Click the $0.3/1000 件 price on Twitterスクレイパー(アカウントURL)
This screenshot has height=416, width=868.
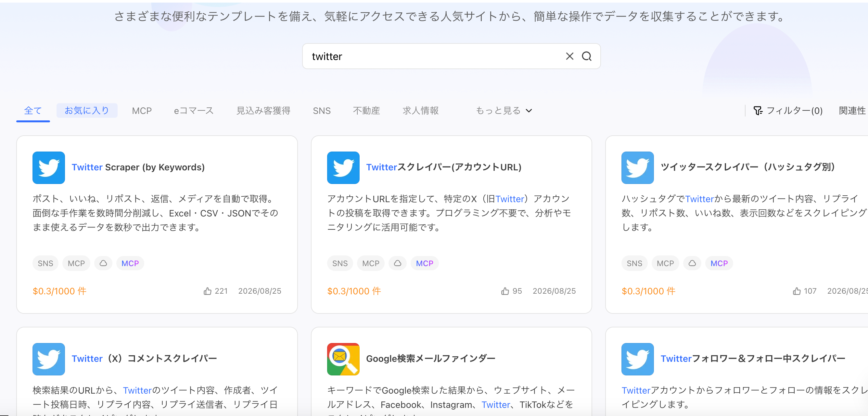point(354,291)
